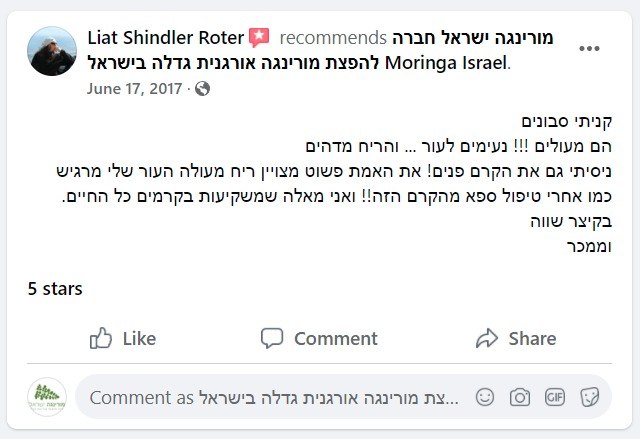Click the Comment button under the post
Viewport: 640px width, 439px height.
pos(319,339)
